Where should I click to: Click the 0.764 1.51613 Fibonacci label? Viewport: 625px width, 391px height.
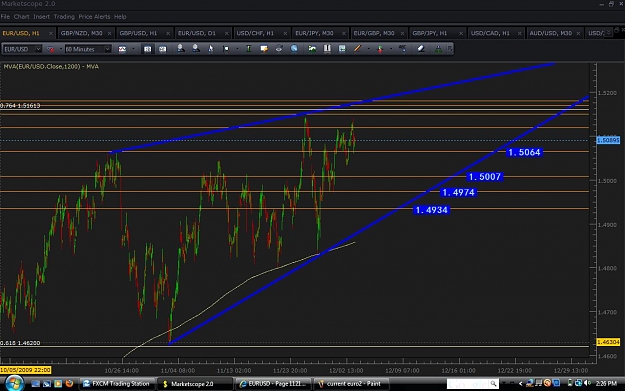(x=20, y=106)
